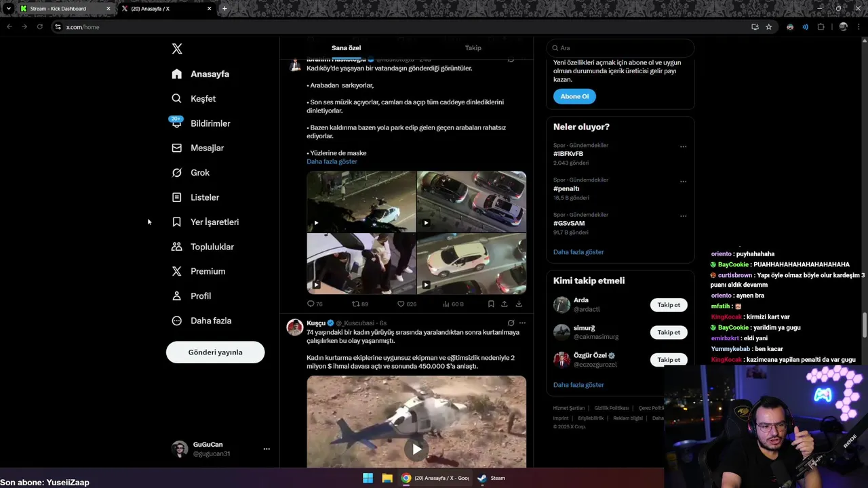Repost the Kadıköy post (89 reposts)
Screen dimensions: 868x488
[x=360, y=304]
